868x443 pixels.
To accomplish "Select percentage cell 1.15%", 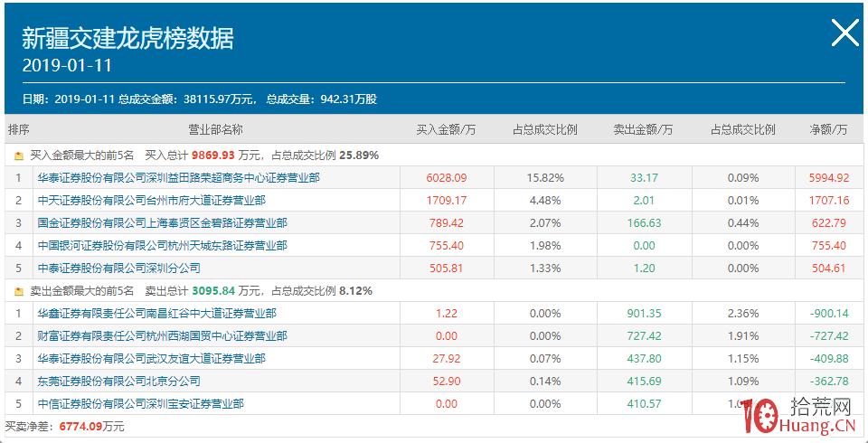I will tap(743, 359).
